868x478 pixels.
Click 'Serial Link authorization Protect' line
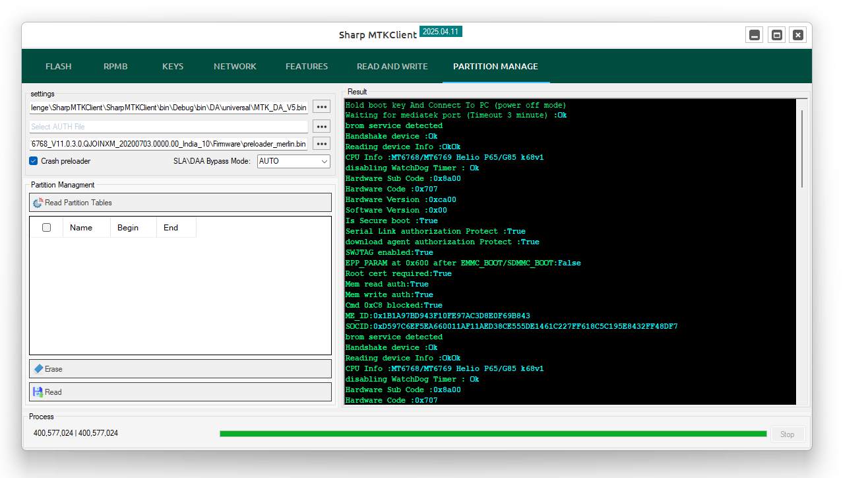point(435,231)
